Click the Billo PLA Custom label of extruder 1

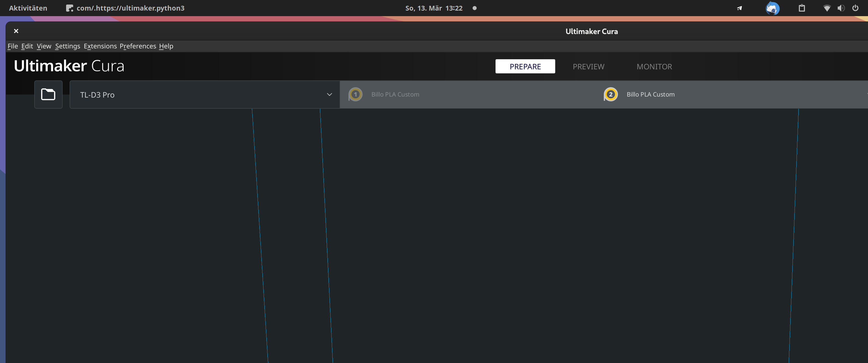pos(395,94)
